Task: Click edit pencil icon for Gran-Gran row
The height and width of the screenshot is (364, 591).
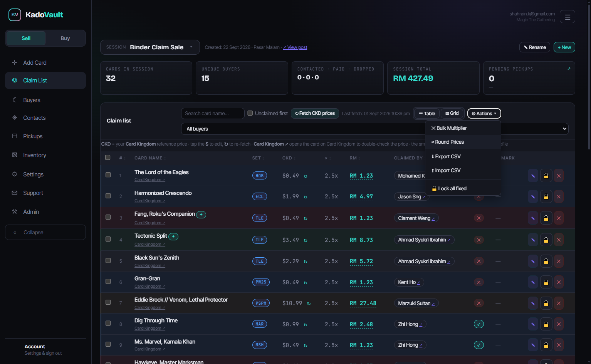Action: [x=533, y=282]
